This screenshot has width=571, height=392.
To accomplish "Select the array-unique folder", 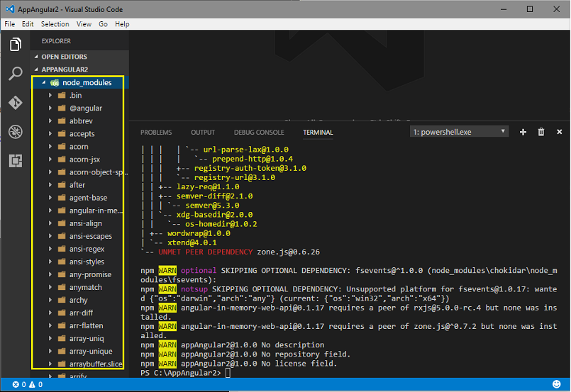I will (79, 351).
